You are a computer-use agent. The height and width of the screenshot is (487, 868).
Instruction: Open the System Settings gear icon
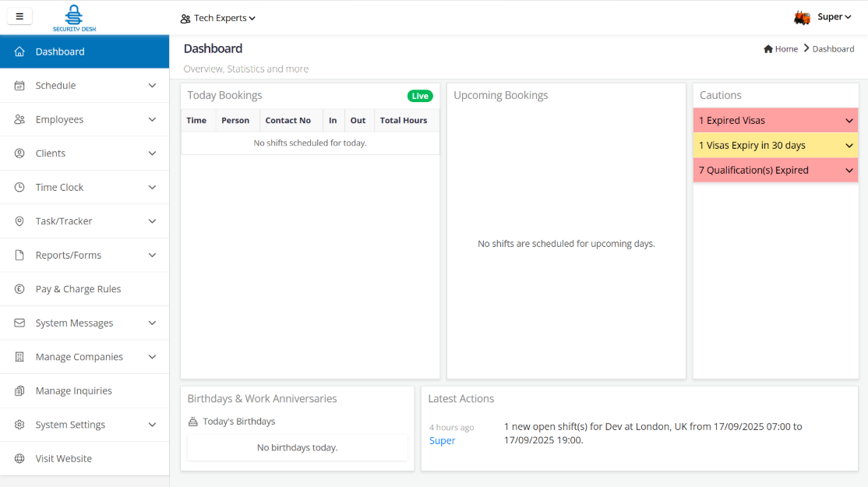pos(19,425)
